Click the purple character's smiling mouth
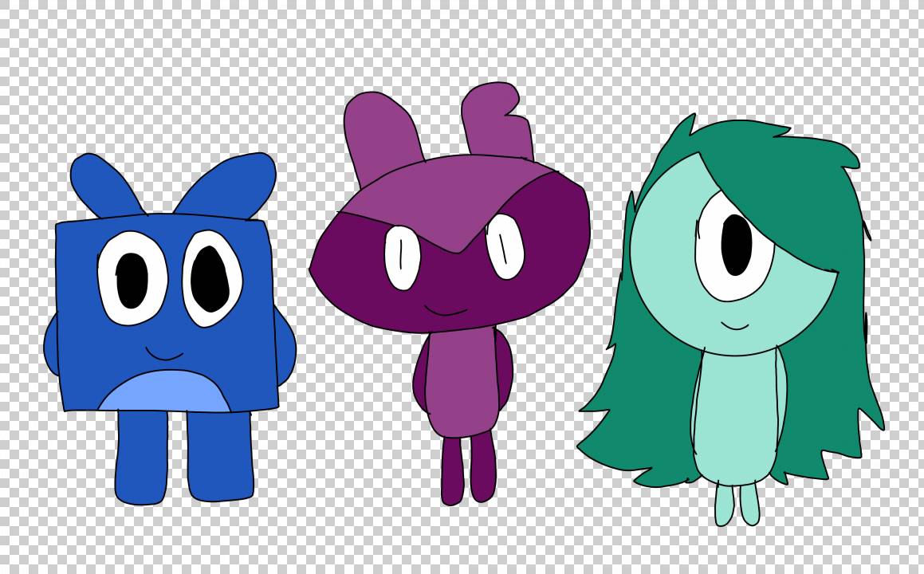The height and width of the screenshot is (574, 924). pos(444,310)
